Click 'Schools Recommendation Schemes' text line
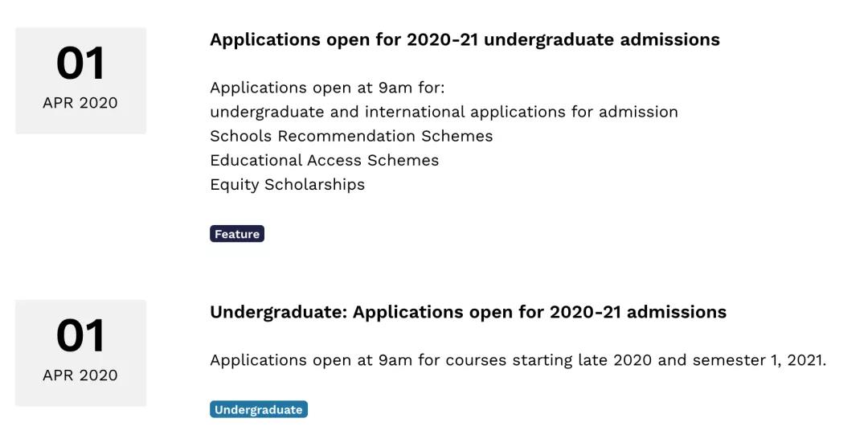 [351, 136]
